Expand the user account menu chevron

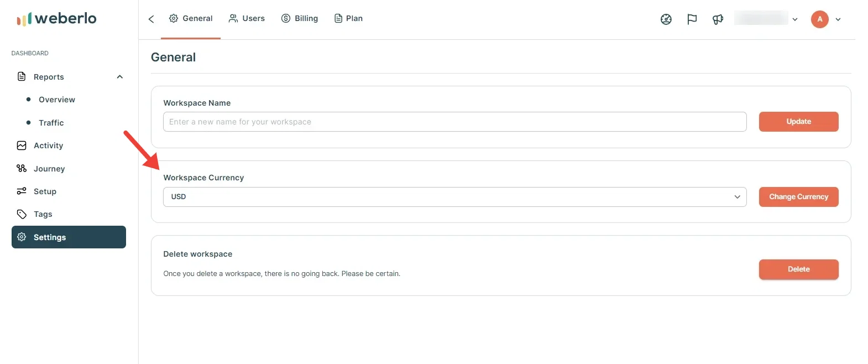pos(838,19)
